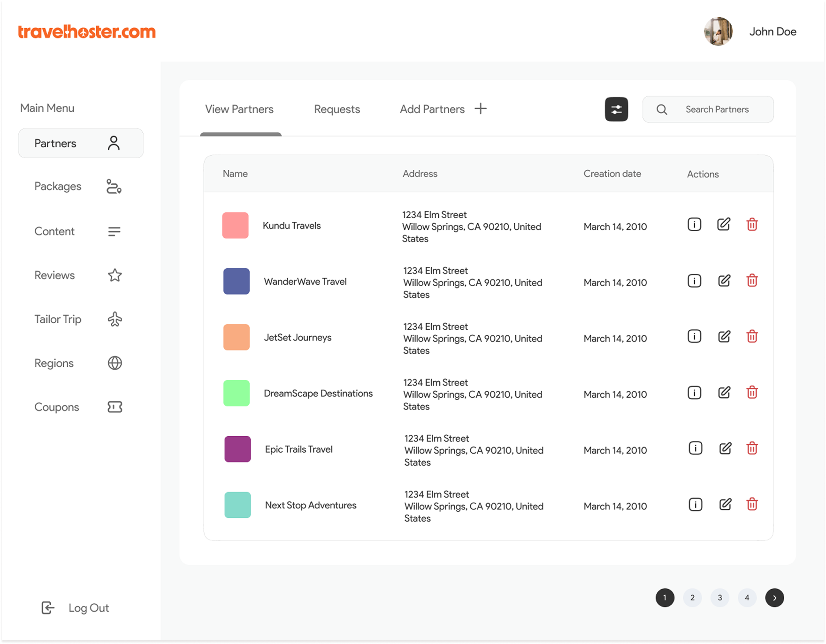Click the travelhoster.com logo
826x644 pixels.
click(87, 31)
